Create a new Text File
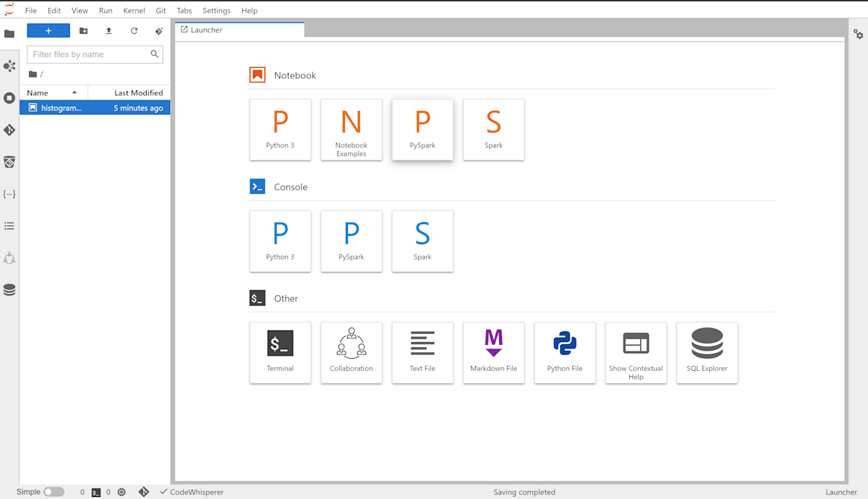The height and width of the screenshot is (499, 868). tap(422, 353)
